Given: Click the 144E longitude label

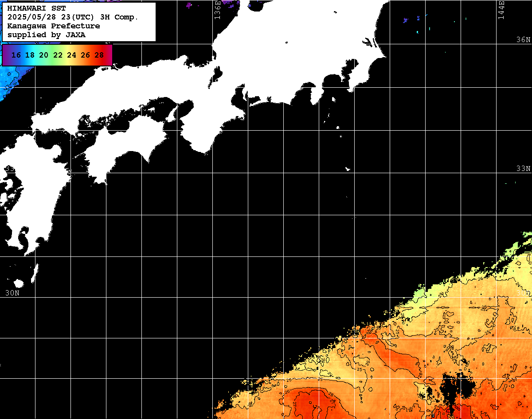Looking at the screenshot, I should coord(501,9).
